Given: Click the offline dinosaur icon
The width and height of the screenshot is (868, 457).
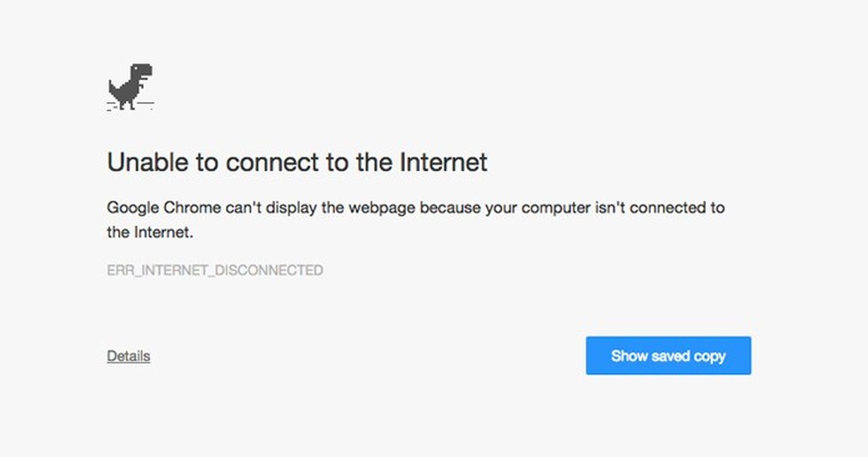Looking at the screenshot, I should (x=131, y=87).
